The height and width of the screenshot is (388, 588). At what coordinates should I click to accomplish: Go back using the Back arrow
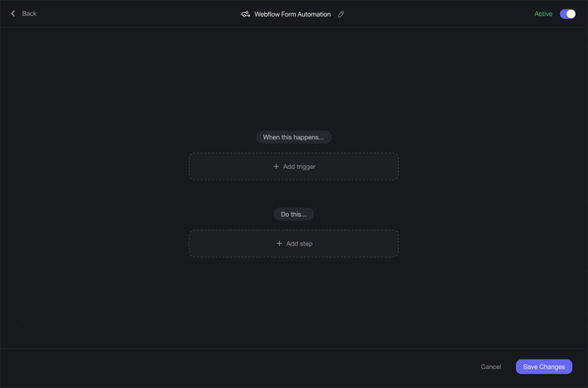(13, 14)
